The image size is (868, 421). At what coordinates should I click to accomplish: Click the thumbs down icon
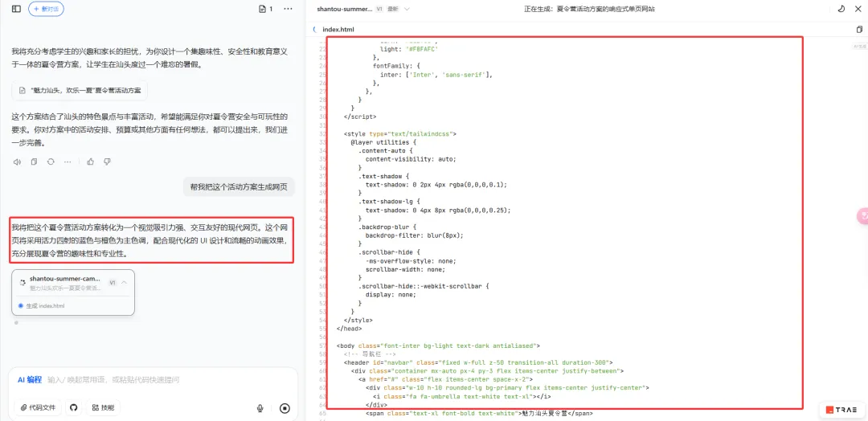[x=108, y=161]
